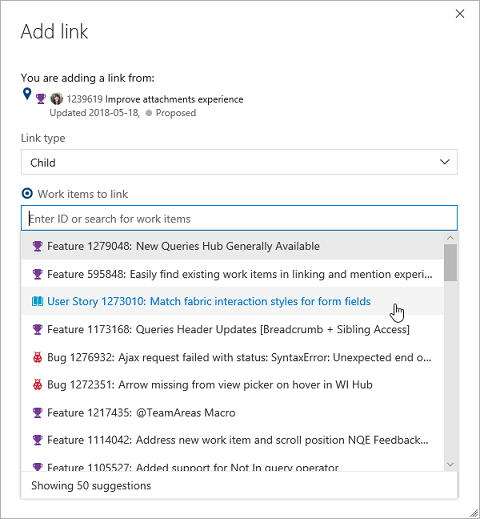
Task: Click bug icon beside Bug 1272351
Action: coord(37,385)
